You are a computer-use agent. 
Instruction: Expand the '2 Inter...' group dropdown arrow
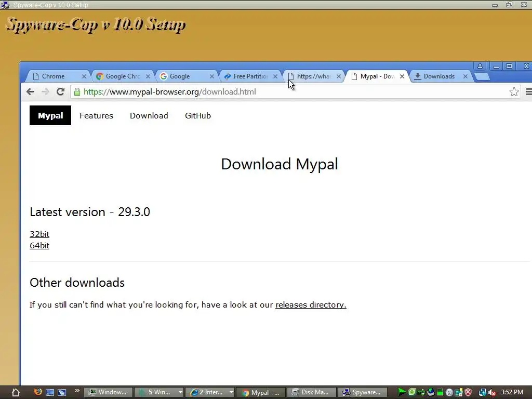click(x=231, y=392)
